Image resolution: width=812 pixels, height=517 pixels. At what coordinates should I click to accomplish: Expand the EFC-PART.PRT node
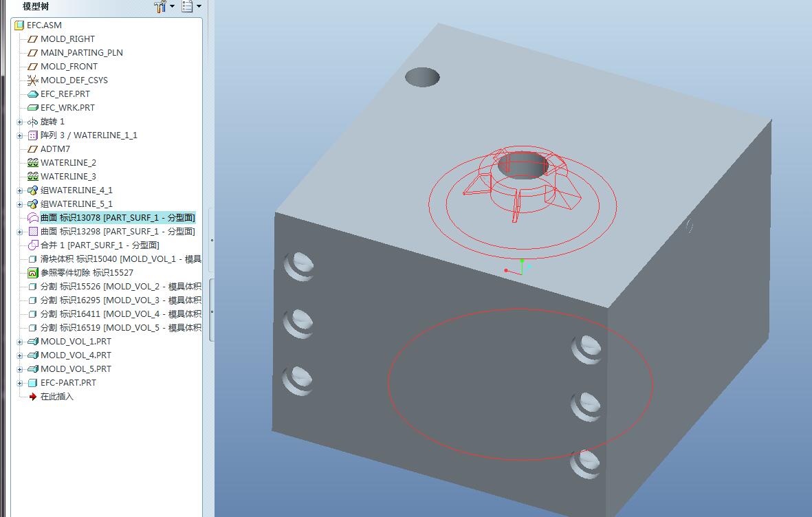[20, 383]
